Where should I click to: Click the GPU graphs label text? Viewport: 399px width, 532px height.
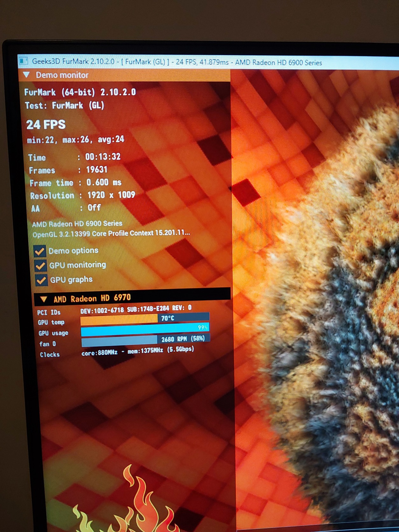coord(71,280)
